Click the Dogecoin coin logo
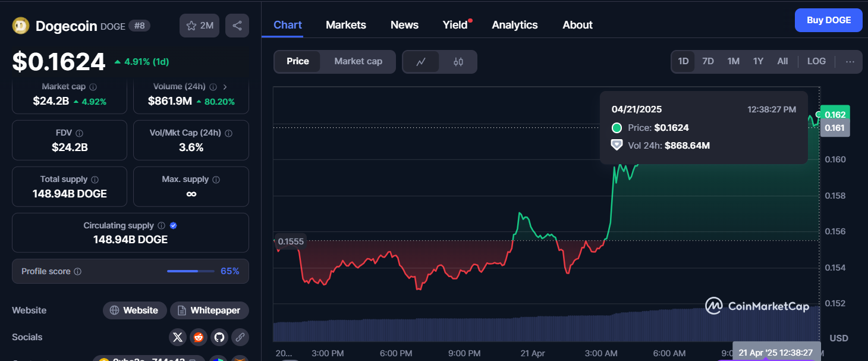Viewport: 868px width, 361px height. tap(21, 26)
